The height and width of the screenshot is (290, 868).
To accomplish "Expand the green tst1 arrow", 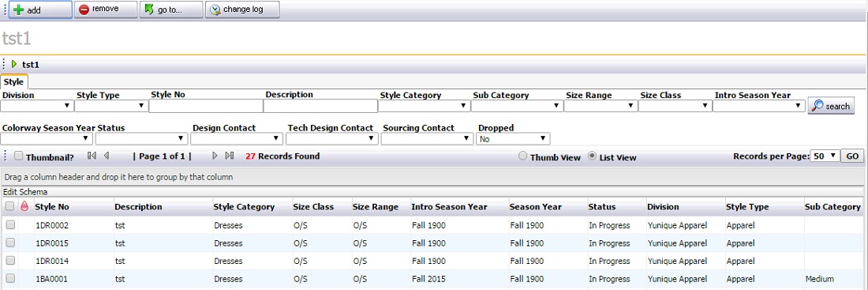I will click(x=14, y=64).
